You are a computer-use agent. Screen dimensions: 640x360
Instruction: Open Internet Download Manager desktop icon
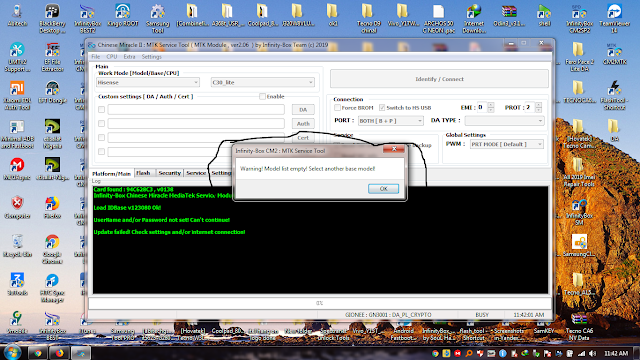click(474, 18)
